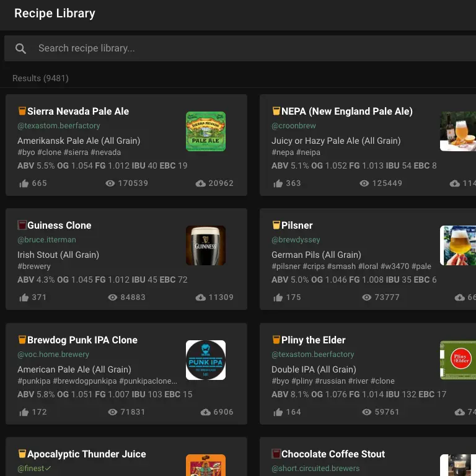This screenshot has height=476, width=476.
Task: Click the beer glass icon beside Pliny the Elder
Action: (276, 340)
